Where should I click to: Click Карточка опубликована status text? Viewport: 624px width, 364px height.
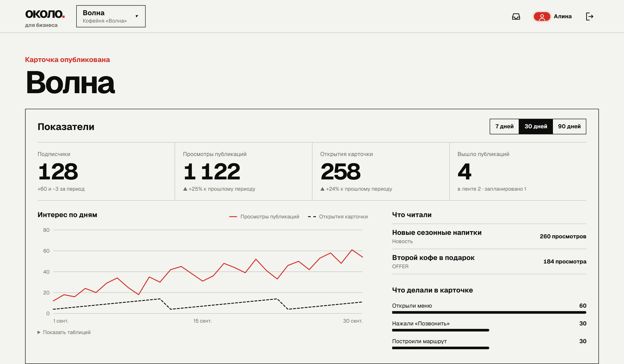click(67, 60)
